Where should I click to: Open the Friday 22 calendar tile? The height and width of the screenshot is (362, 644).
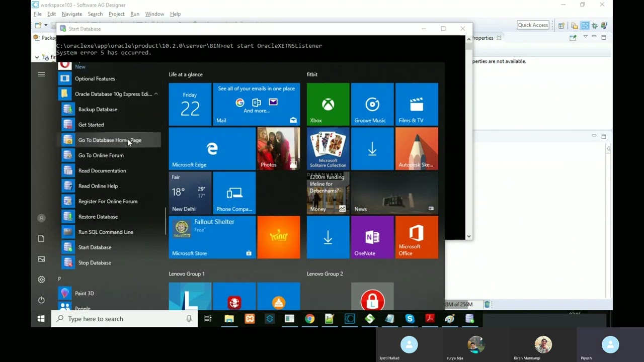tap(190, 104)
